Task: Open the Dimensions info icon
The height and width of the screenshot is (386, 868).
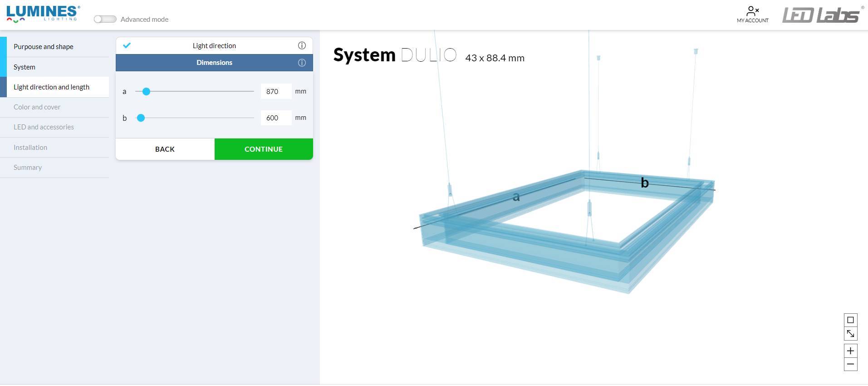Action: (302, 63)
